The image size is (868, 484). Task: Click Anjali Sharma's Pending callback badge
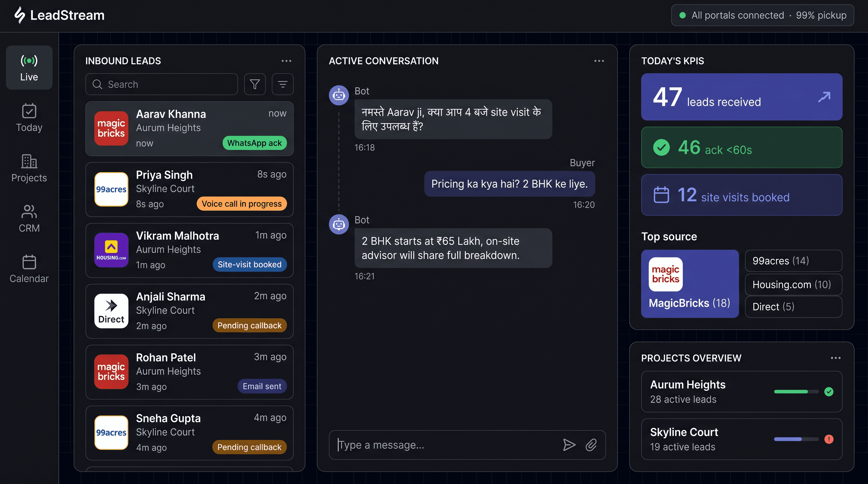[249, 326]
